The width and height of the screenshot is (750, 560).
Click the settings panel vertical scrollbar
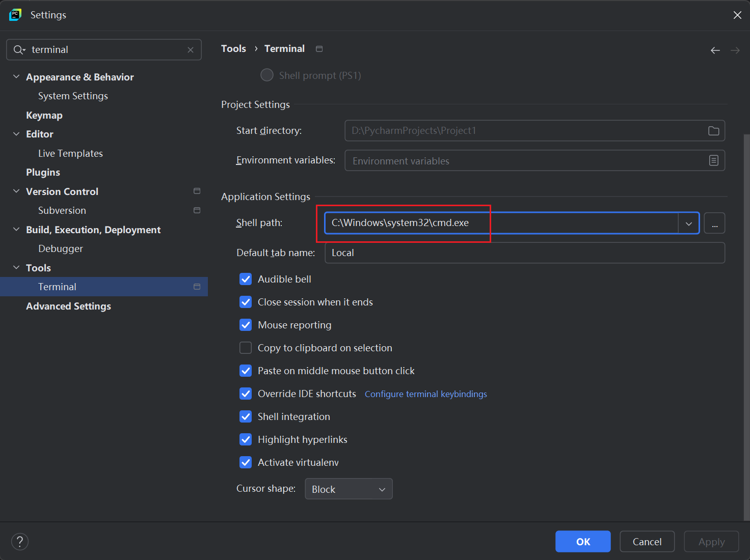point(746,327)
